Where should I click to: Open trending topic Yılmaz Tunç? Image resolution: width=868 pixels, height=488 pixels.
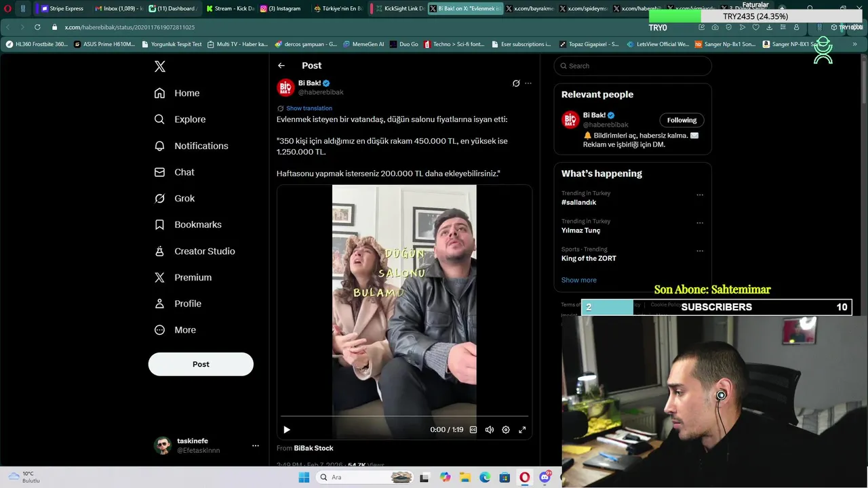click(580, 230)
